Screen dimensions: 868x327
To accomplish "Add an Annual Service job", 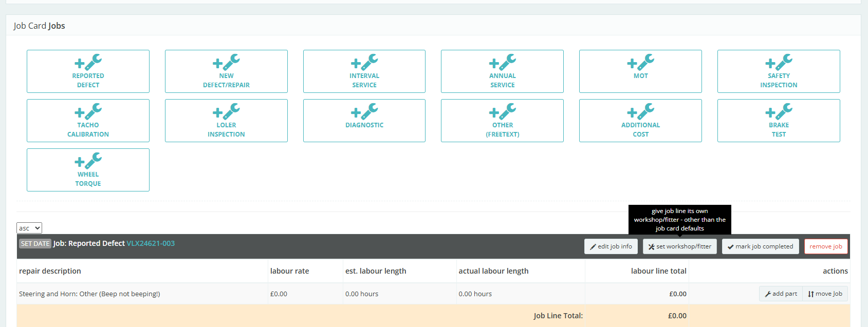I will (x=502, y=71).
